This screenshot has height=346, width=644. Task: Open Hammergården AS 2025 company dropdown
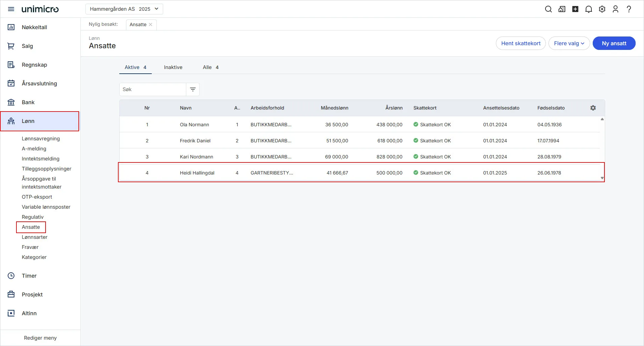124,9
